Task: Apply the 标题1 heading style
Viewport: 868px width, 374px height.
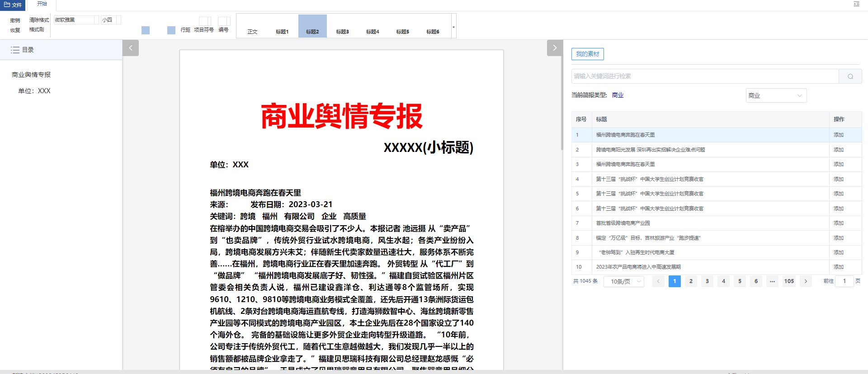Action: pyautogui.click(x=282, y=26)
